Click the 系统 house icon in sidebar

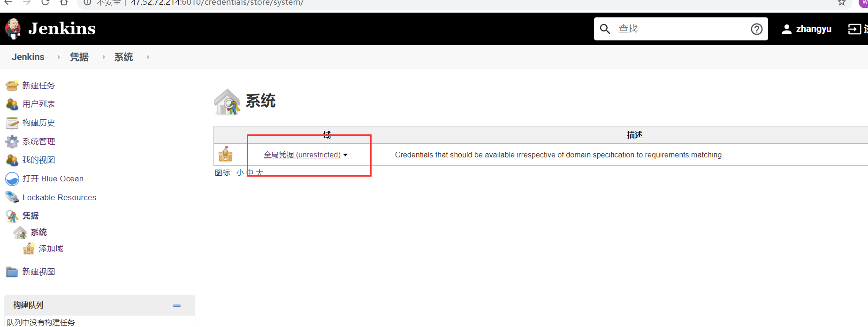pos(20,232)
